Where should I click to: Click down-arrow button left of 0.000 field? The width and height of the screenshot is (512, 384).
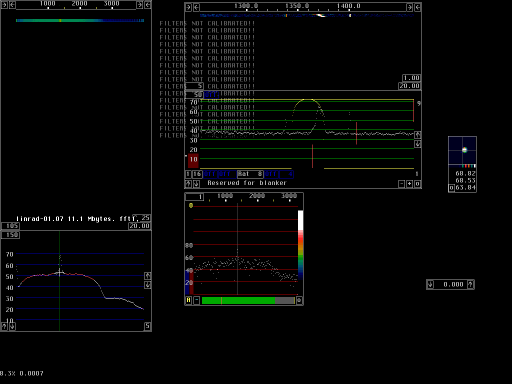431,284
